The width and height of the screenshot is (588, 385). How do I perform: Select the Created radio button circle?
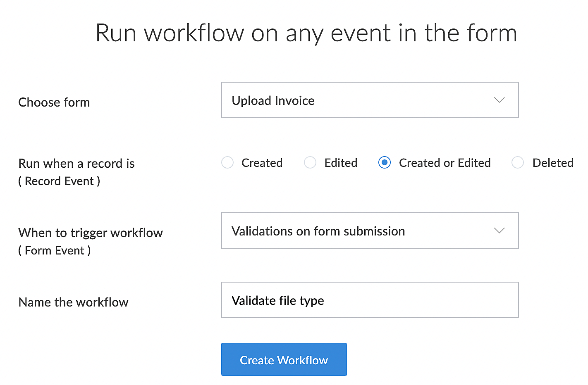point(227,163)
